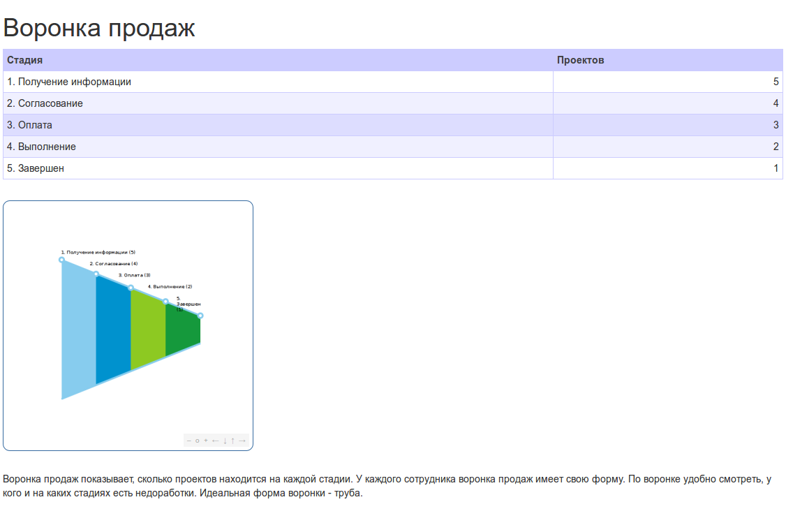Select row '2. Согласование'
Viewport: 786px width, 532px height.
pyautogui.click(x=393, y=103)
